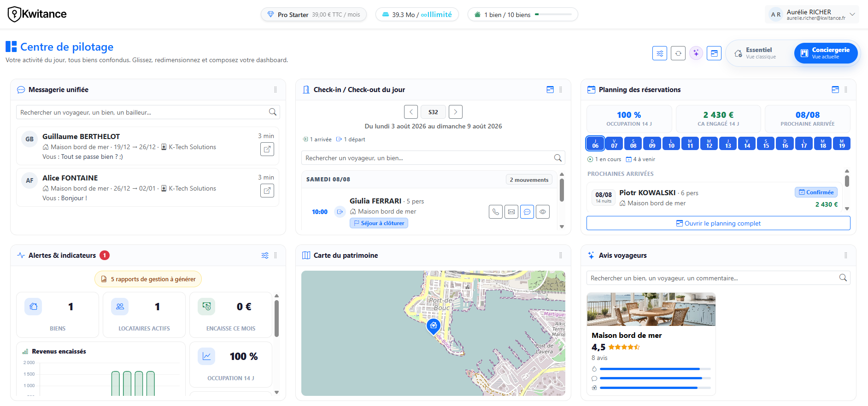Click Carte du patrimoine widget drag handle
868x406 pixels.
click(x=561, y=255)
